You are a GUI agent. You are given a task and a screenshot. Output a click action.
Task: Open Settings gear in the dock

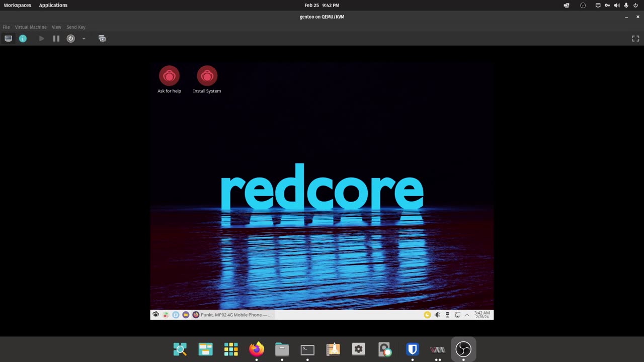[358, 349]
